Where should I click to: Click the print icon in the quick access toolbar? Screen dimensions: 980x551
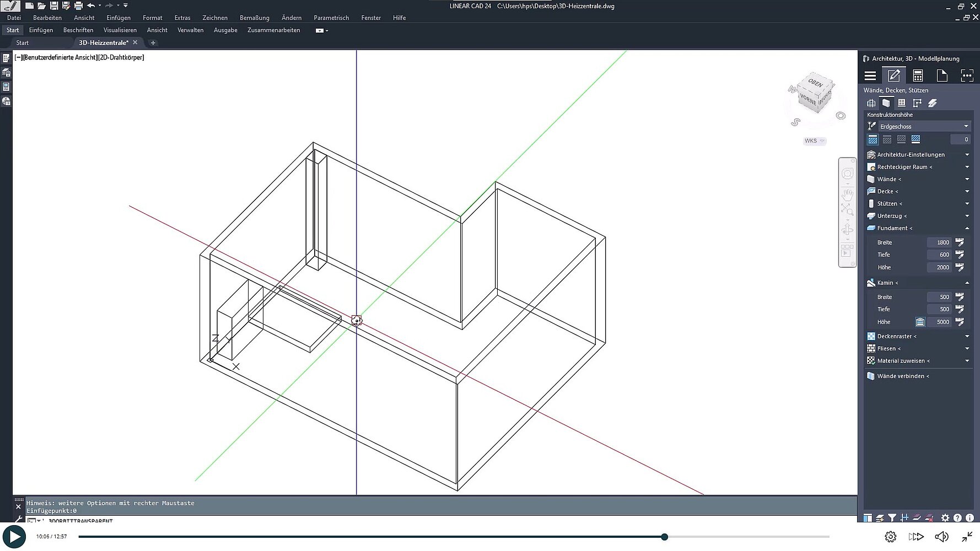click(78, 6)
